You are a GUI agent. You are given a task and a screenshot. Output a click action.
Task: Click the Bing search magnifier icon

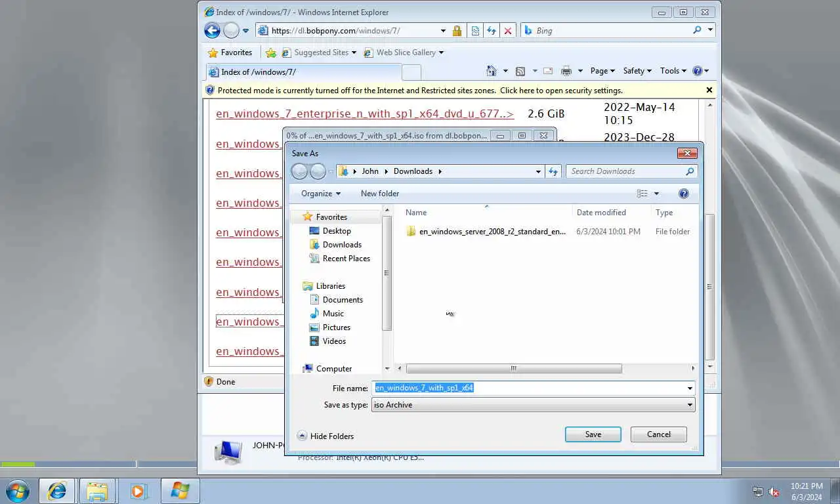click(x=697, y=30)
